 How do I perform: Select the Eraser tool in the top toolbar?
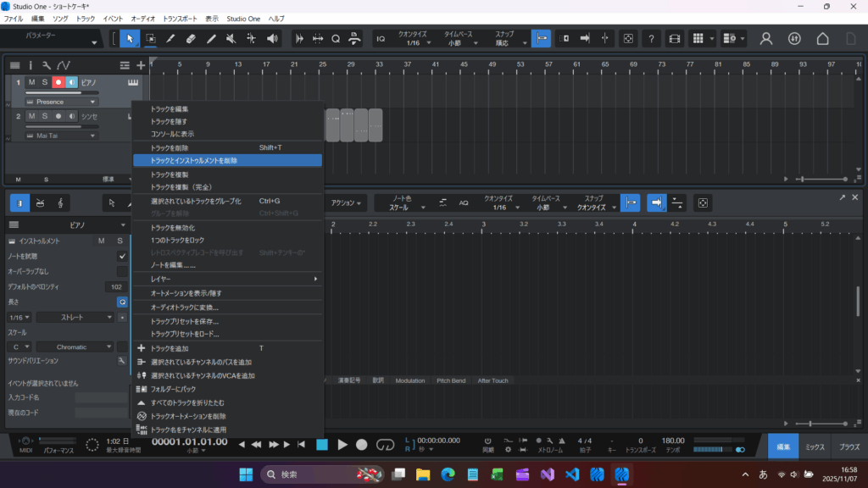(x=191, y=38)
